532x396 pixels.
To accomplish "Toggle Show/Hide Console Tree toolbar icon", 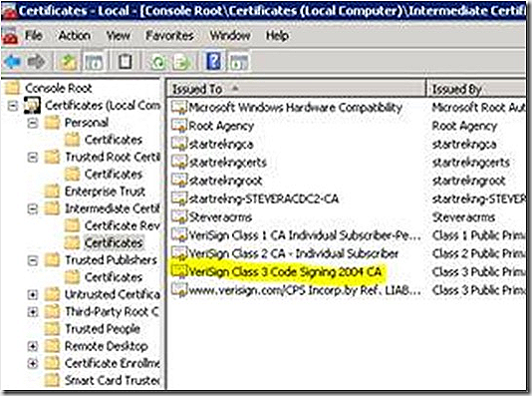I will 94,62.
